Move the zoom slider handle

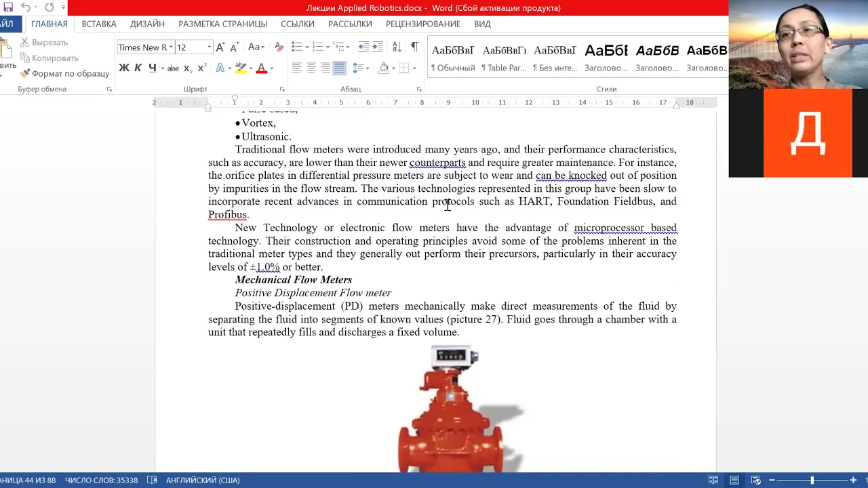[812, 480]
